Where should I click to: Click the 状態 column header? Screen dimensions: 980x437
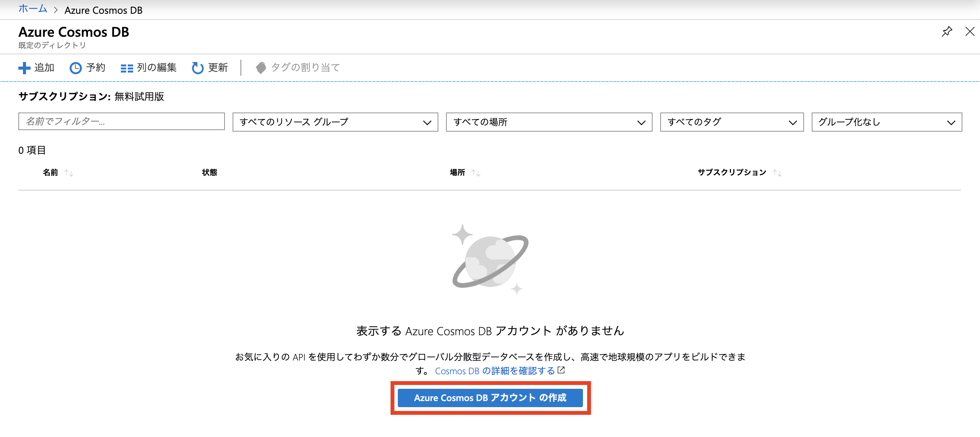point(210,172)
